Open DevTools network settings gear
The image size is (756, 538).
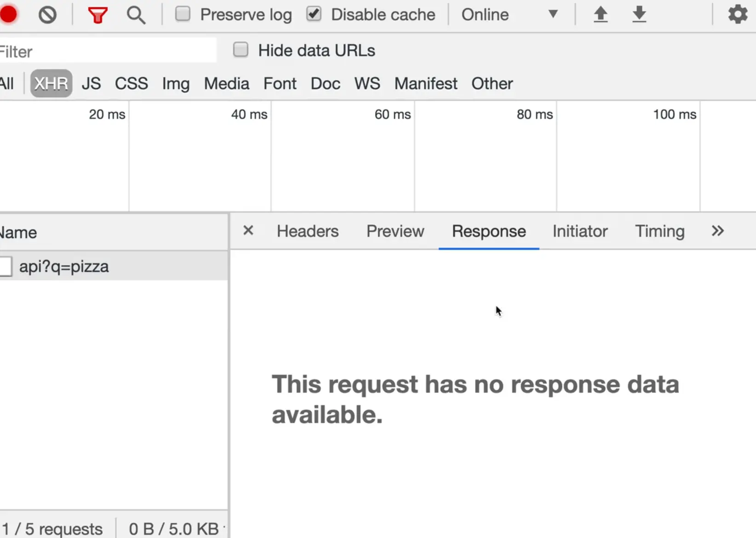pyautogui.click(x=738, y=14)
